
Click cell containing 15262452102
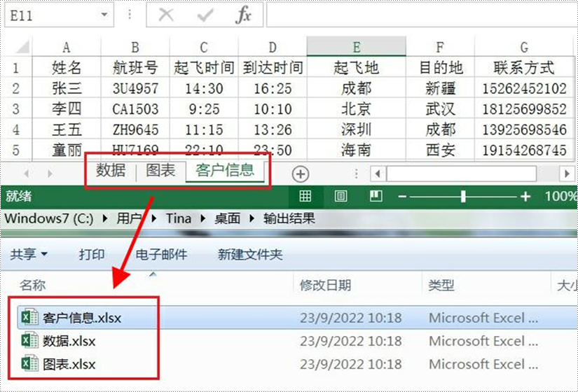[x=524, y=88]
